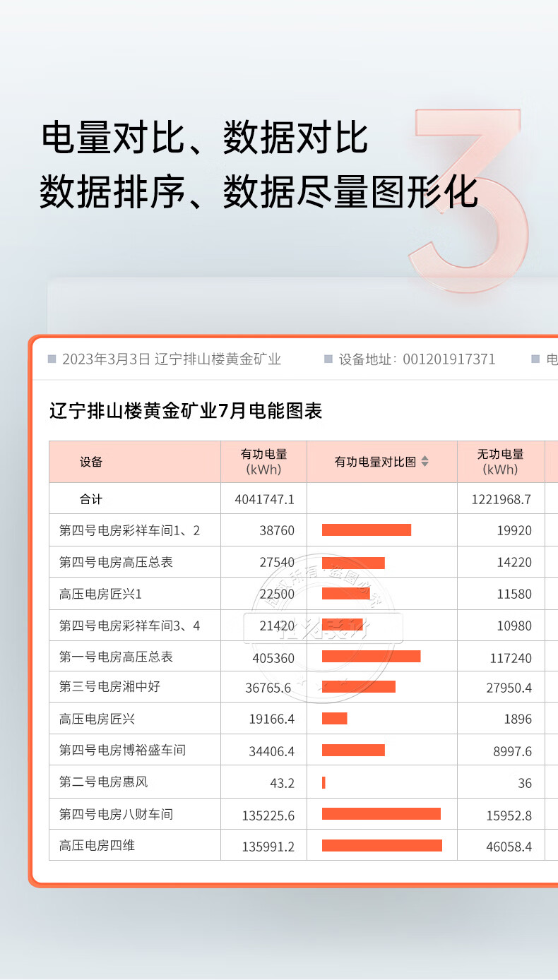Open the 合计 total row
Screen dimensions: 558x980
tap(91, 499)
